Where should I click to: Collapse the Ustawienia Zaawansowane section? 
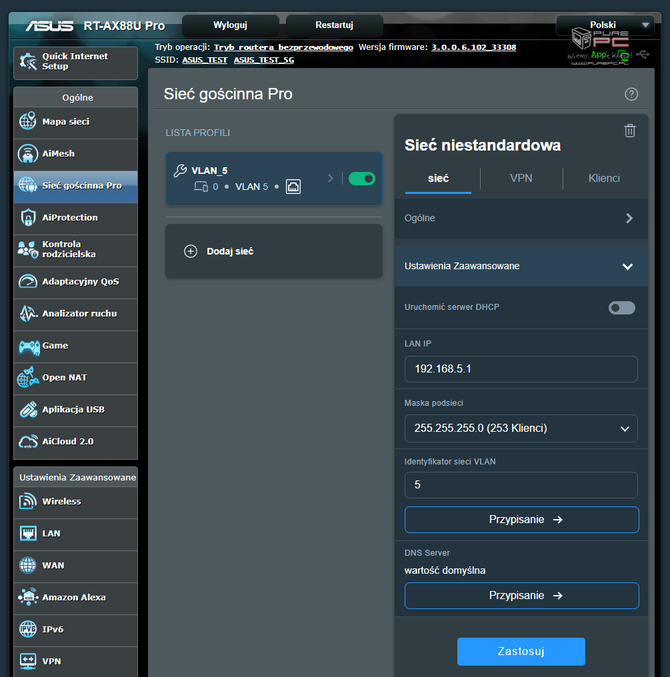point(627,266)
